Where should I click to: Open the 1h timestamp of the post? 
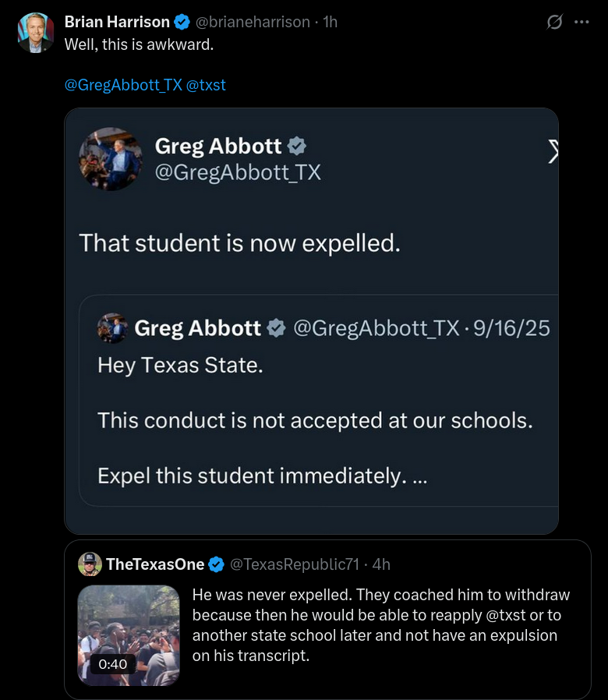pos(330,22)
